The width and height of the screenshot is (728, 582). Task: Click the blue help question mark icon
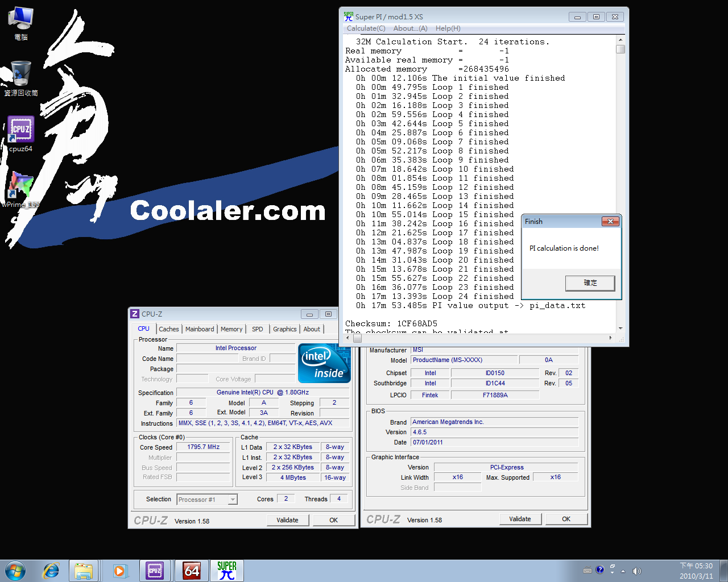click(x=599, y=570)
